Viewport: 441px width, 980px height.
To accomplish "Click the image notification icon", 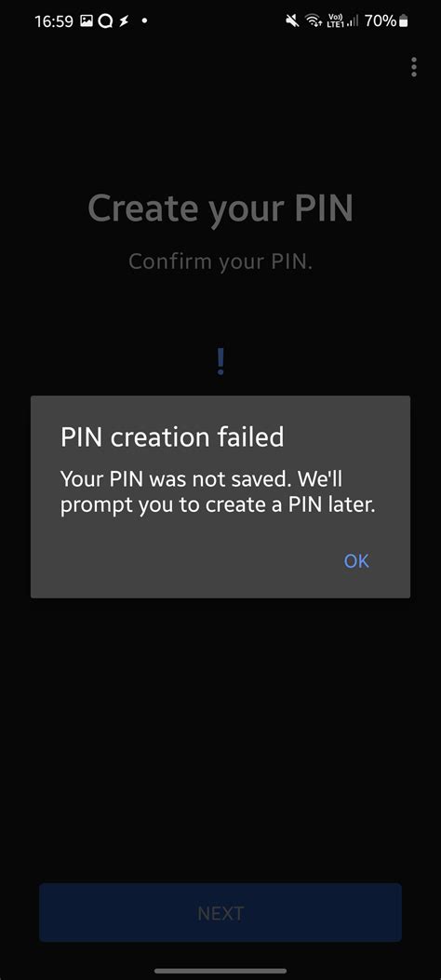I will [87, 21].
